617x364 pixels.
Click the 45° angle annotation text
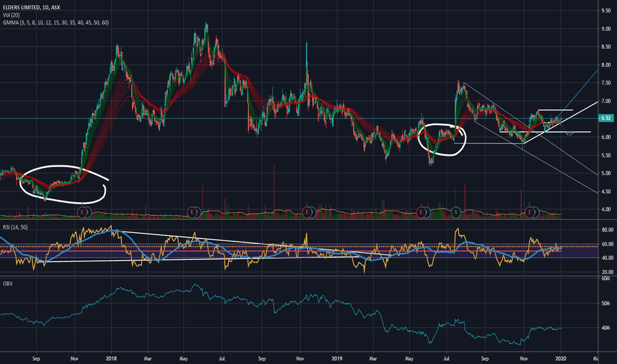pyautogui.click(x=570, y=134)
